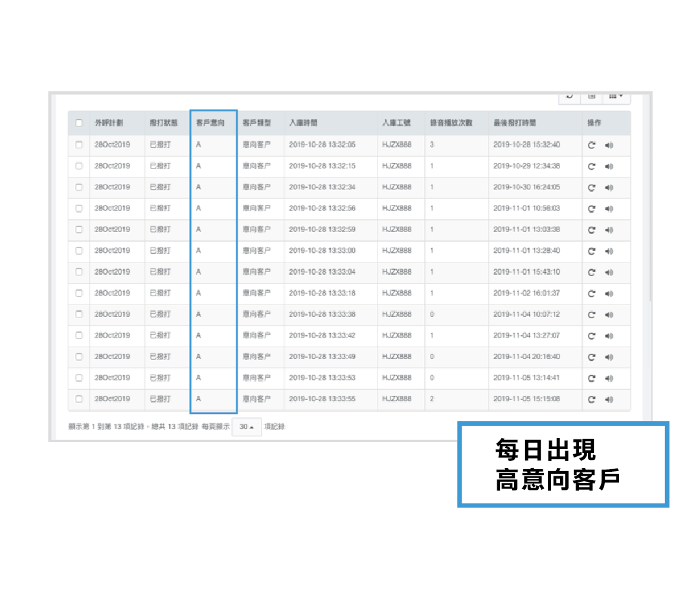Check the row last dialed 2019-11-02 16:01:37

coord(79,293)
